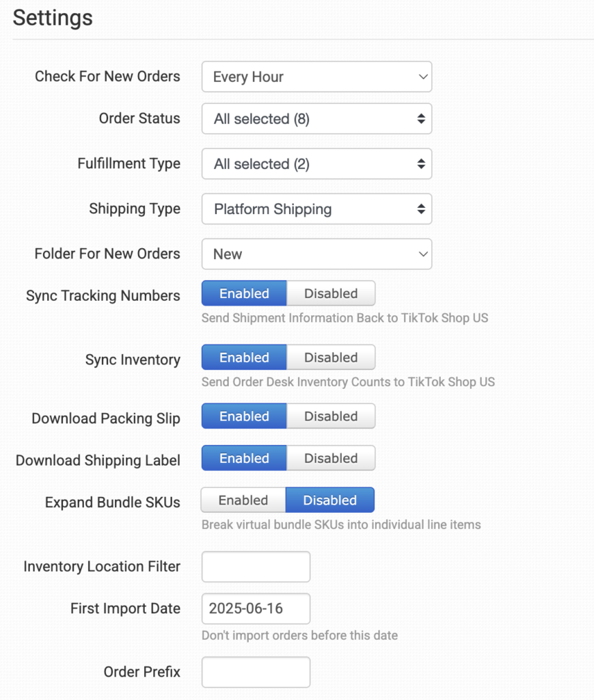Click Disabled for Expand Bundle SKUs

pyautogui.click(x=330, y=500)
